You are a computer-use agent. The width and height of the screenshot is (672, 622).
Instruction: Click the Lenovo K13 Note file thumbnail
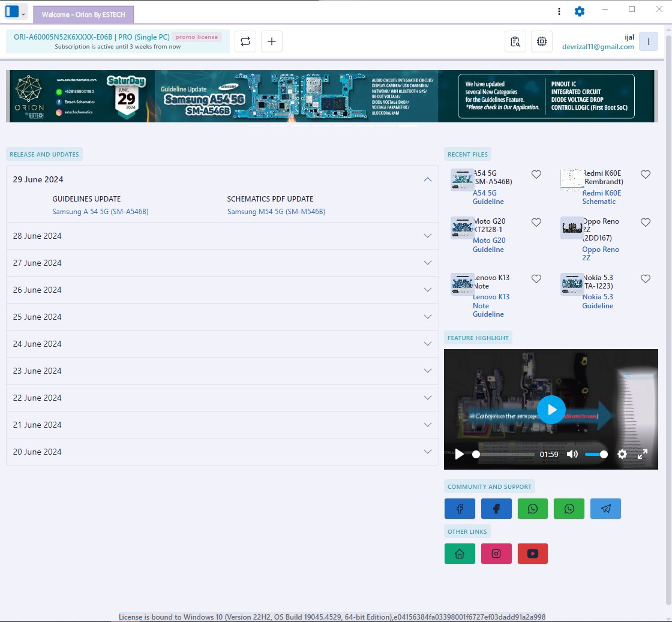coord(463,284)
